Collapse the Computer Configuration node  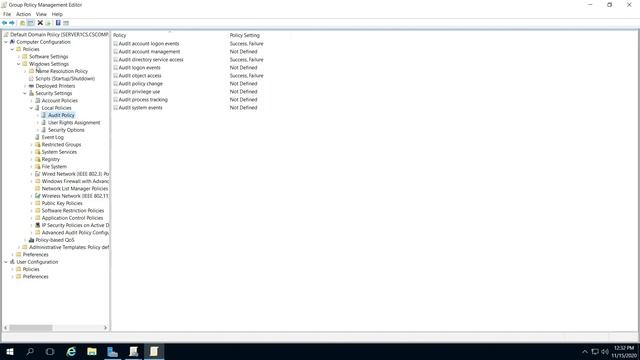pos(6,42)
